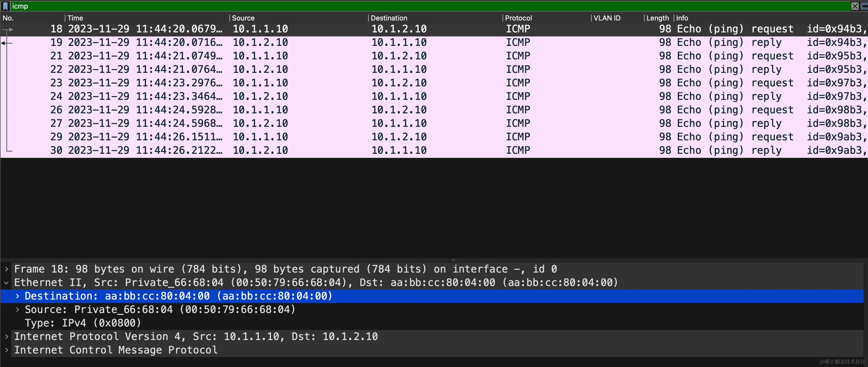Click the Source column header
The image size is (868, 367).
(x=243, y=18)
